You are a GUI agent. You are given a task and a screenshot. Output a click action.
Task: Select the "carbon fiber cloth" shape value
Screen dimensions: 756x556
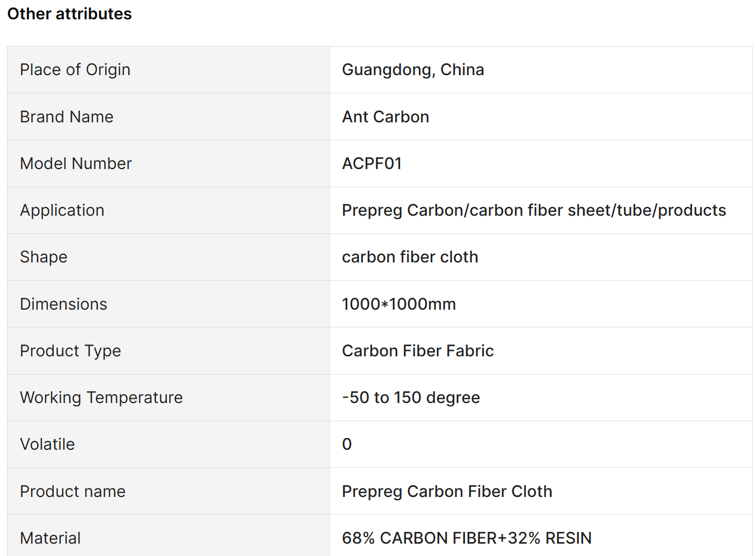[410, 257]
